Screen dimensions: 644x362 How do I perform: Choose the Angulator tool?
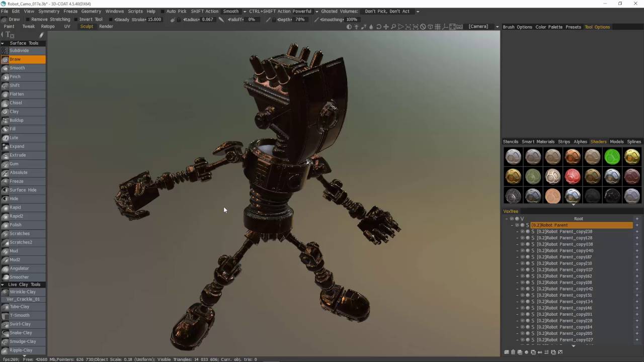pyautogui.click(x=23, y=268)
